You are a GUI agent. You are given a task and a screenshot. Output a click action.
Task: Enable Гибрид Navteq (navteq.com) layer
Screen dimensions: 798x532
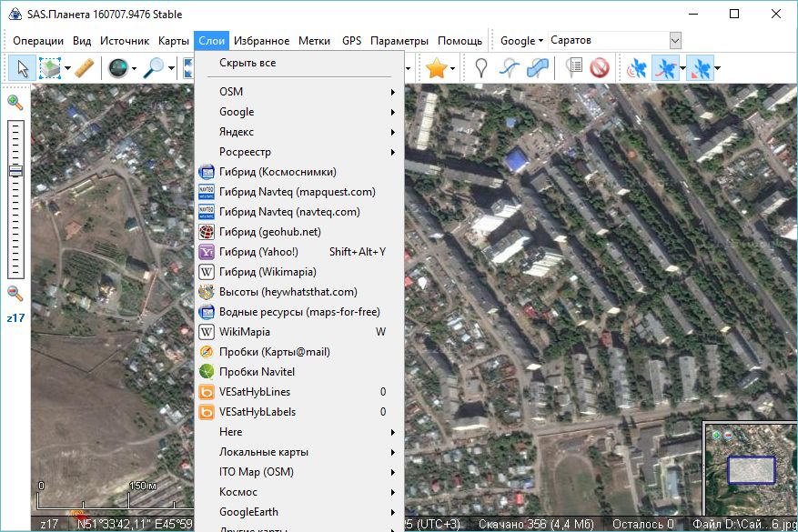pos(299,212)
